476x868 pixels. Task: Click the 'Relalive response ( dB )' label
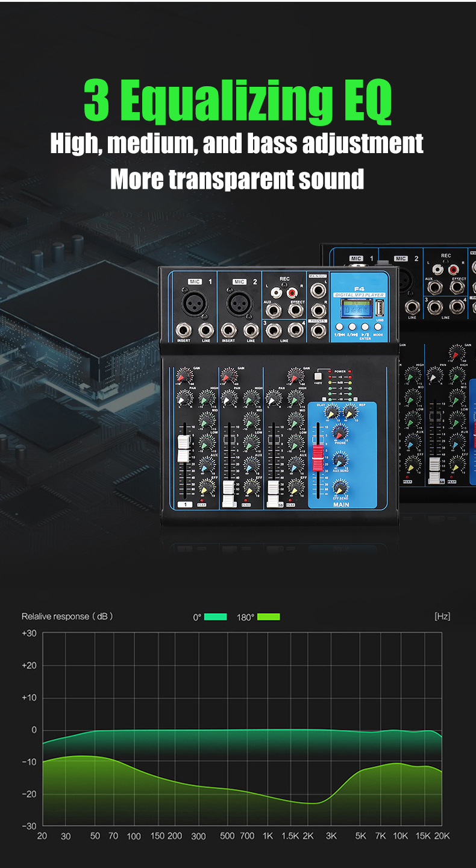tap(67, 616)
